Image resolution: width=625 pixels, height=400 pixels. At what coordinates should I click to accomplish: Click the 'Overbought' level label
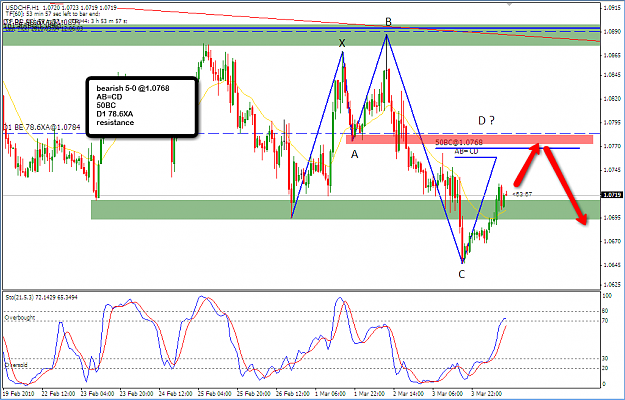(20, 318)
